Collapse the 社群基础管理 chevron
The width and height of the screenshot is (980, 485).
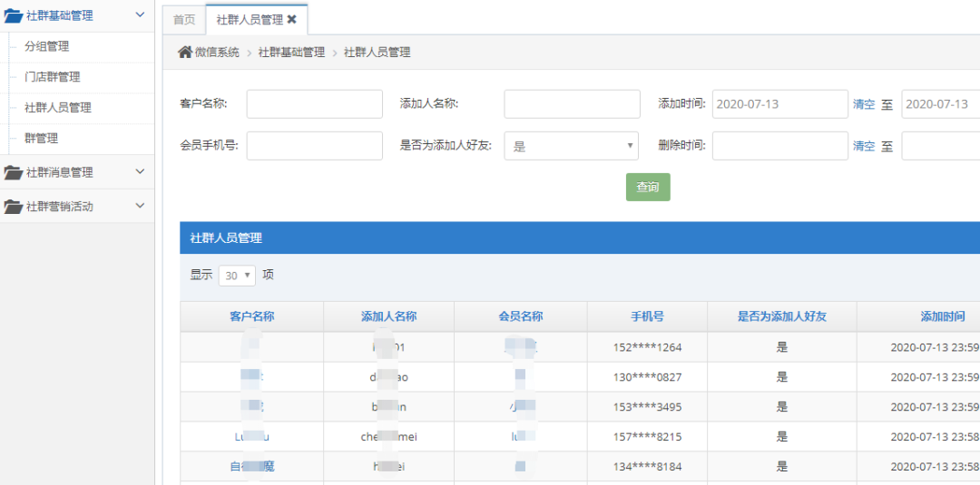140,15
